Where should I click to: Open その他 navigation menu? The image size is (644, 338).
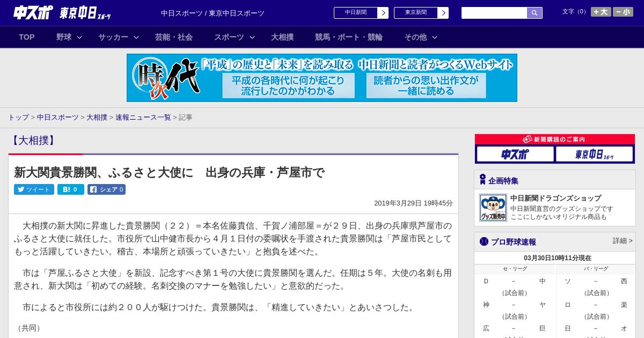tap(415, 37)
